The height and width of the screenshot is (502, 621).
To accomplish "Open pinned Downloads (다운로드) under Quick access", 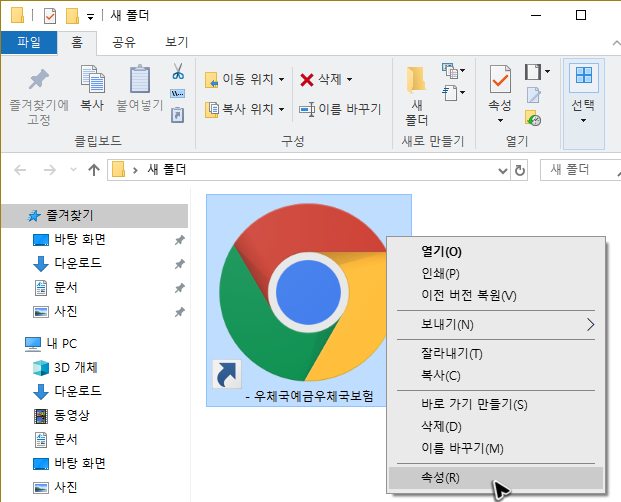I will pyautogui.click(x=78, y=263).
